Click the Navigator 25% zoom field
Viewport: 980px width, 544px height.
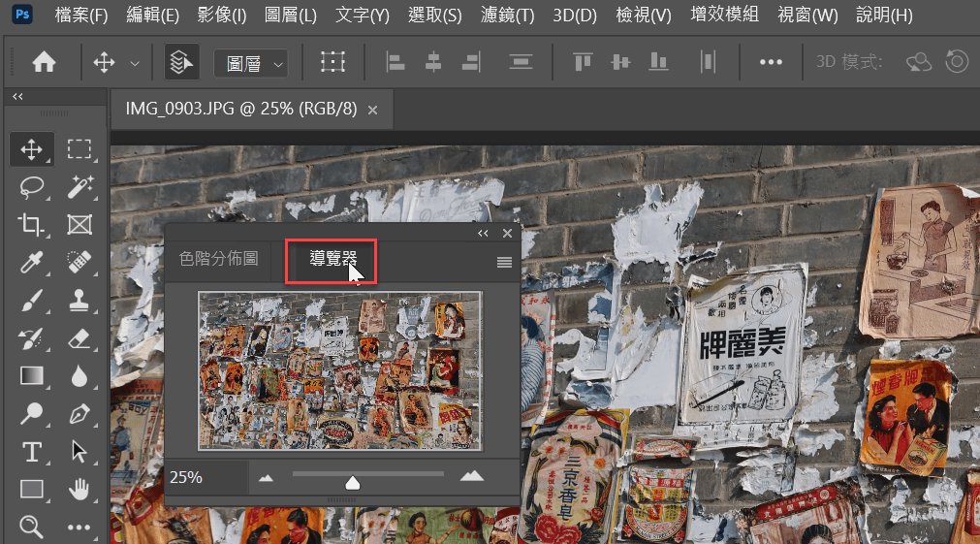coord(206,478)
